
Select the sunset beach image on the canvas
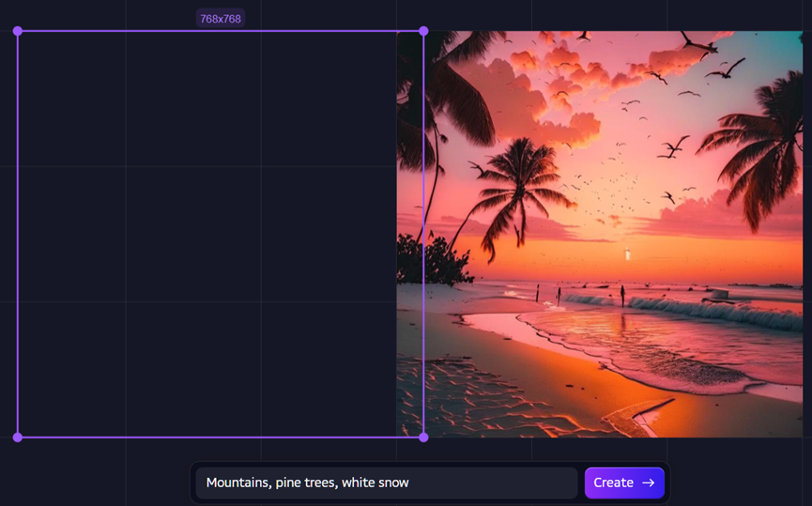(600, 234)
